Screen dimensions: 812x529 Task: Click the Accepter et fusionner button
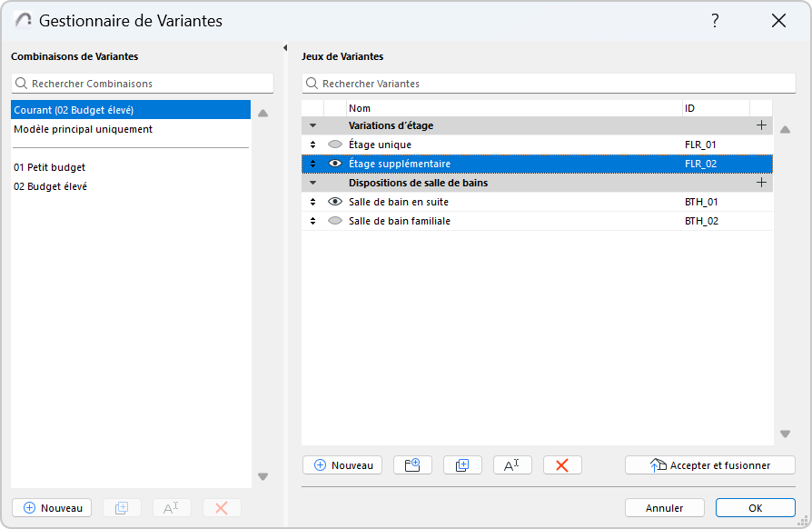pos(710,464)
